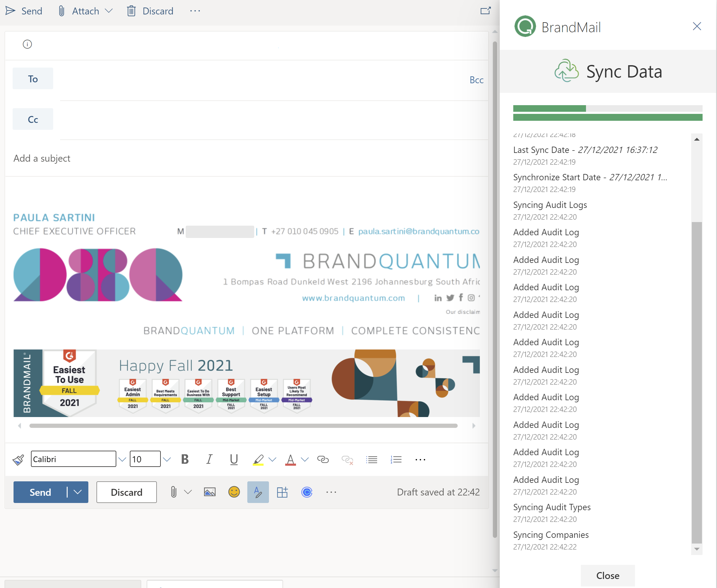Click the info icon above the To field

pos(27,44)
